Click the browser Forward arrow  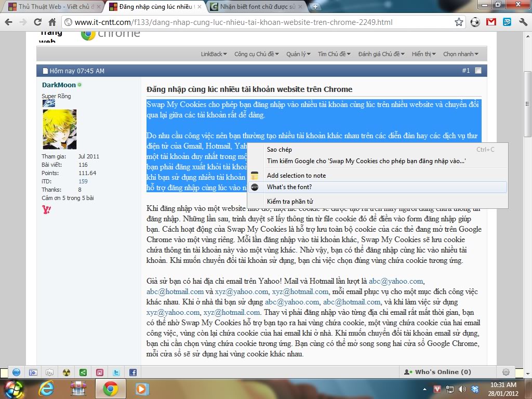point(23,22)
